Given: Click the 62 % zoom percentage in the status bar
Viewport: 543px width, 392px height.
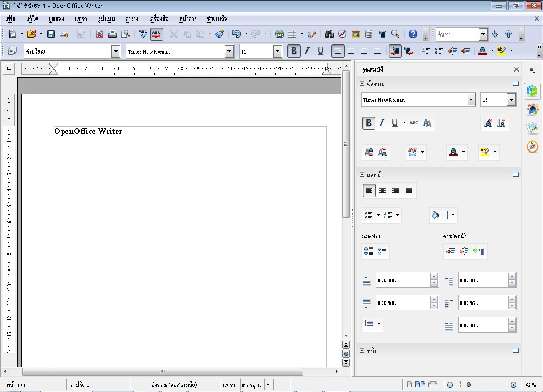Looking at the screenshot, I should [x=530, y=385].
